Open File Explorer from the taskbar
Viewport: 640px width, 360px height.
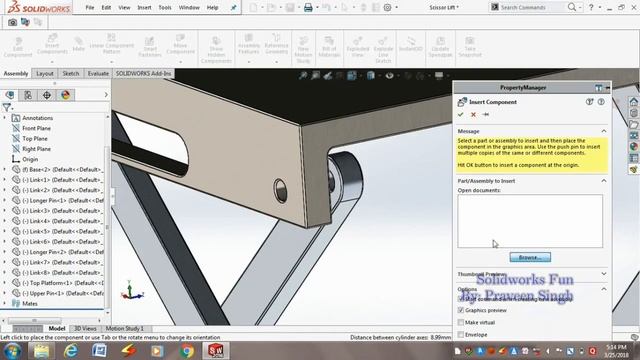click(x=41, y=351)
